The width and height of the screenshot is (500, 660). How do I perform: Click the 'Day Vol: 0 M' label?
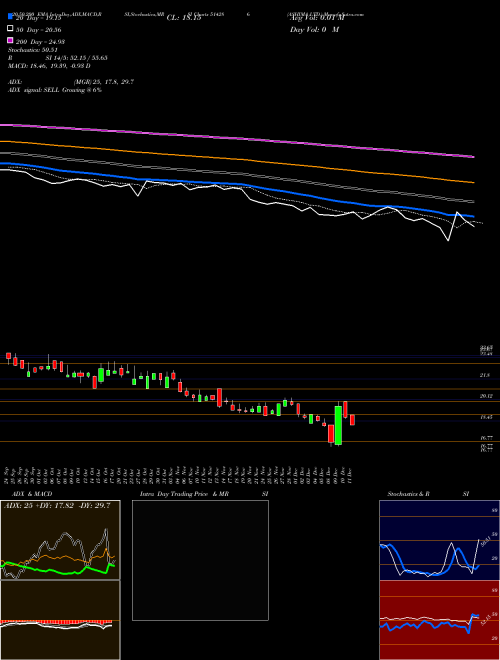coord(314,29)
